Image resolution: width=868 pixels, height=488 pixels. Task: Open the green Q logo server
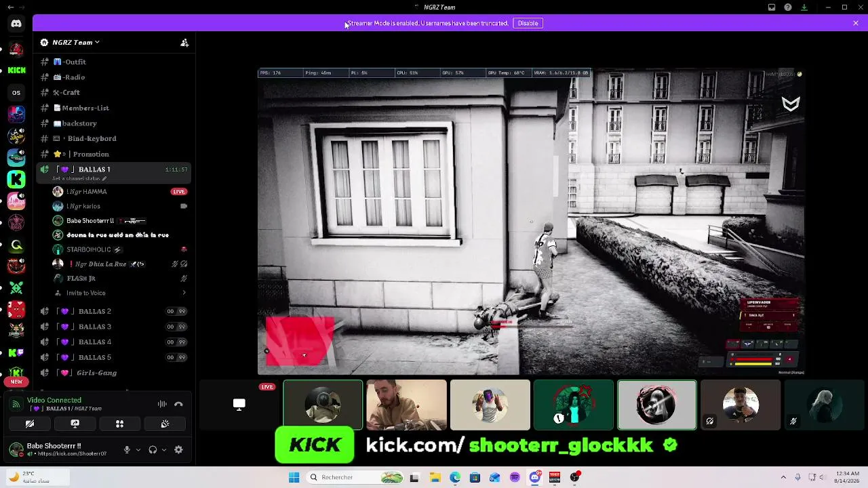(x=16, y=245)
